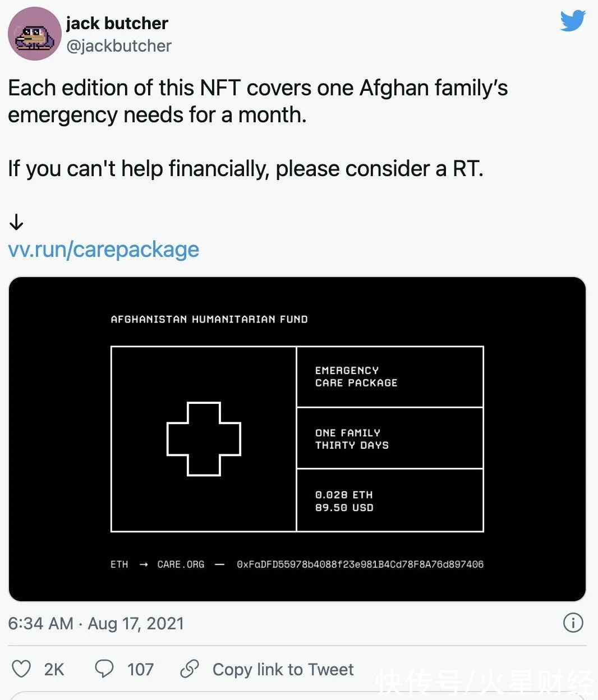598x700 pixels.
Task: Click the ETH wallet address text
Action: (360, 564)
